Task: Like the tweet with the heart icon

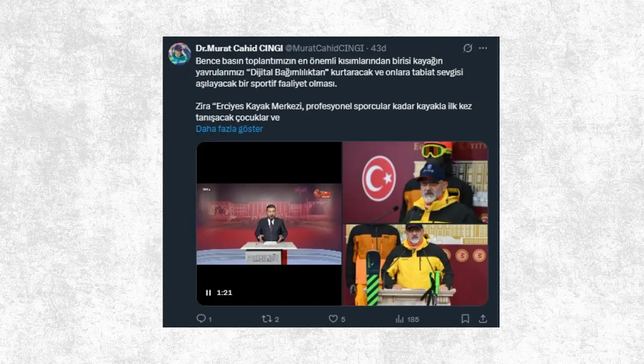Action: click(x=333, y=318)
